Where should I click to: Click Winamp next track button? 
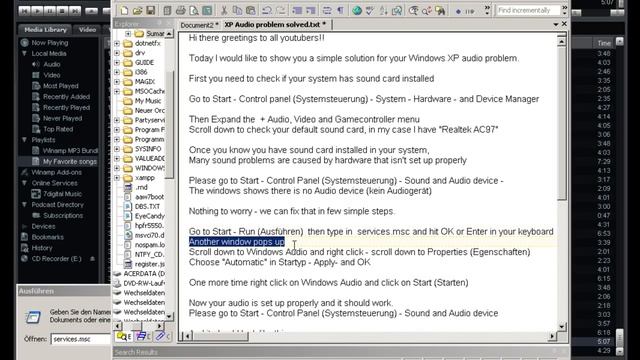click(x=75, y=11)
